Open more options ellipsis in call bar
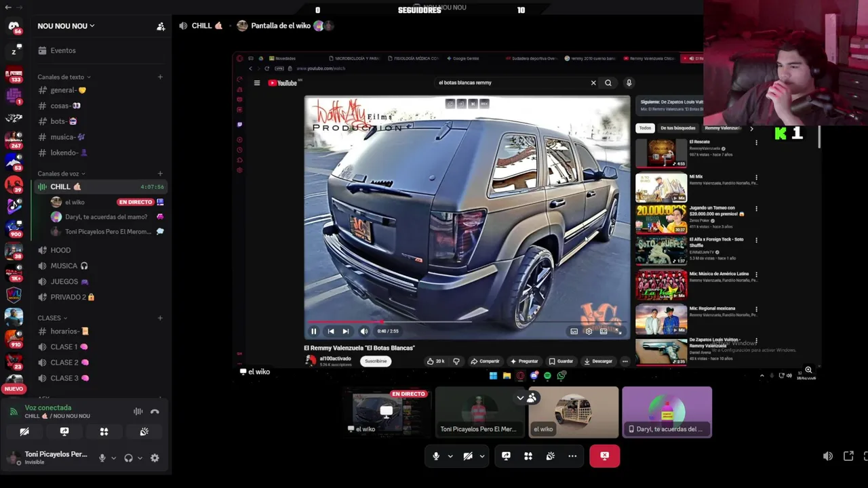Screen dimensions: 868x488 coord(572,456)
